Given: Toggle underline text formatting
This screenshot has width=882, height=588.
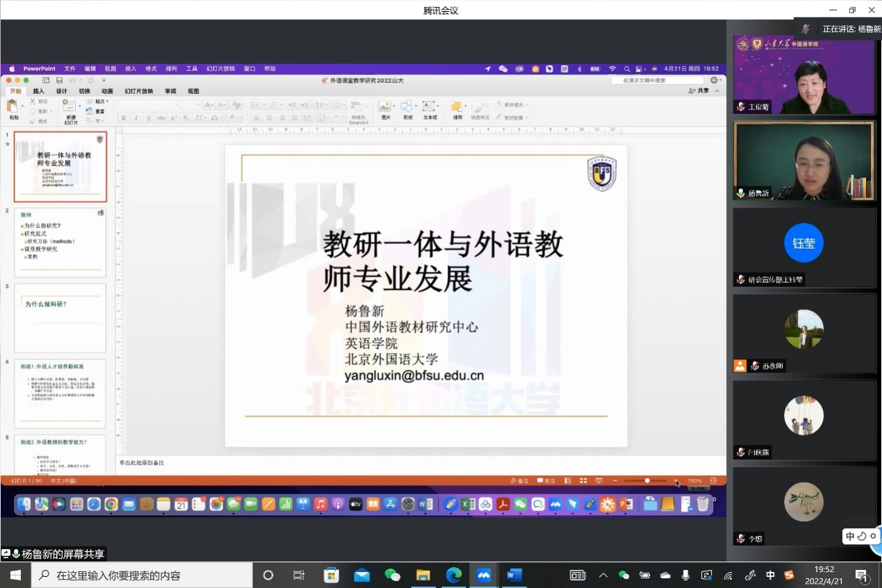Looking at the screenshot, I should pyautogui.click(x=147, y=118).
